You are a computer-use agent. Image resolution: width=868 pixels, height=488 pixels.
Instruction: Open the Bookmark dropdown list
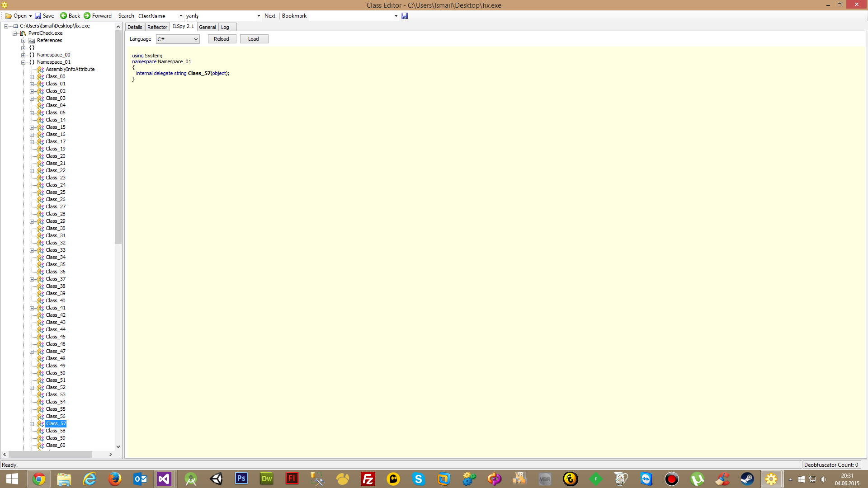[396, 16]
